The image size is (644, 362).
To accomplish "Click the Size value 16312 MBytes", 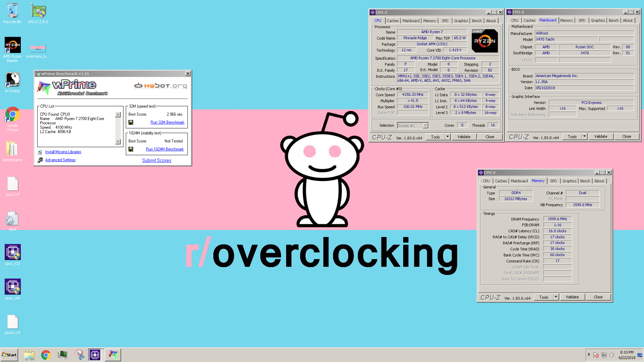I will [516, 199].
